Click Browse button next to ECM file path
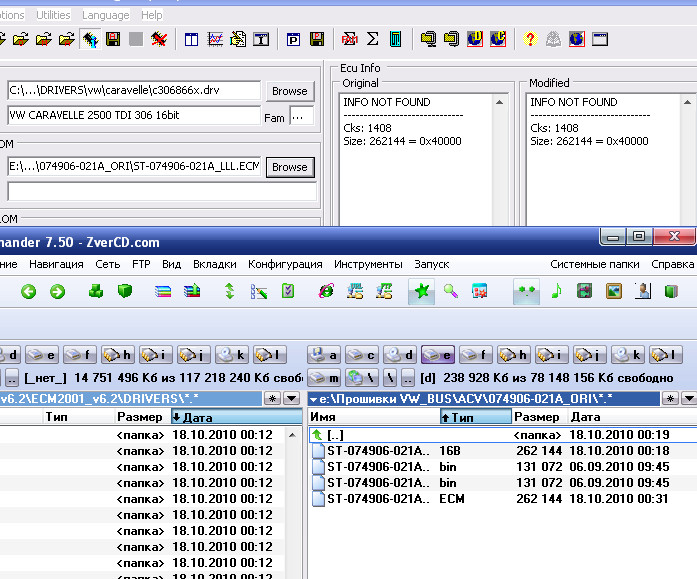 [289, 167]
